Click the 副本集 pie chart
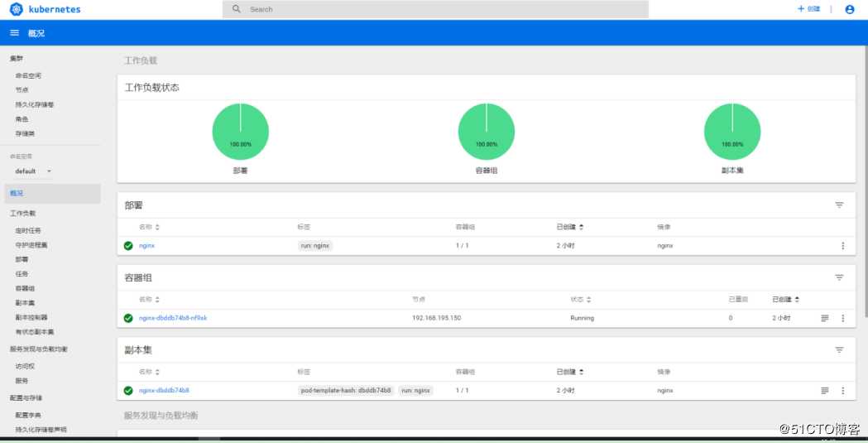Screen dimensions: 868x443 (732, 131)
